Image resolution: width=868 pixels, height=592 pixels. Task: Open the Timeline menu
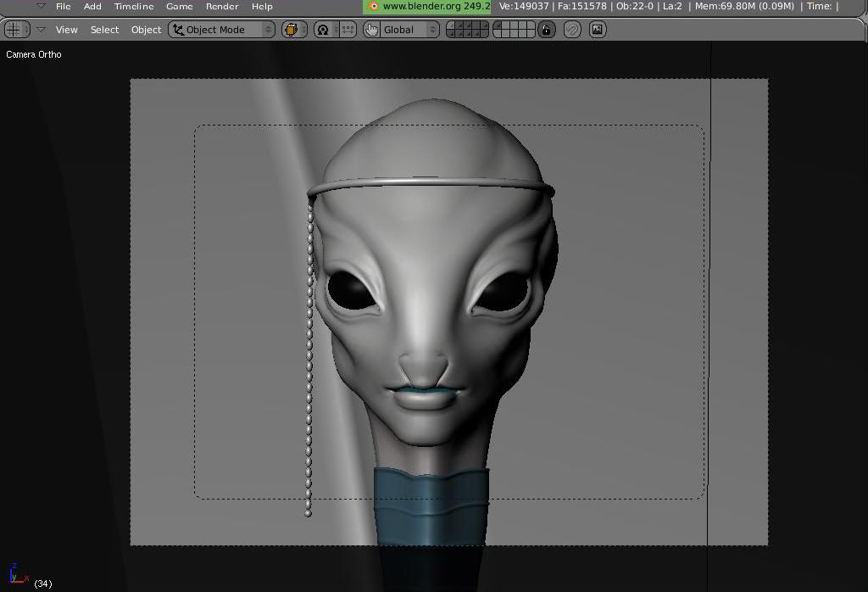[134, 6]
